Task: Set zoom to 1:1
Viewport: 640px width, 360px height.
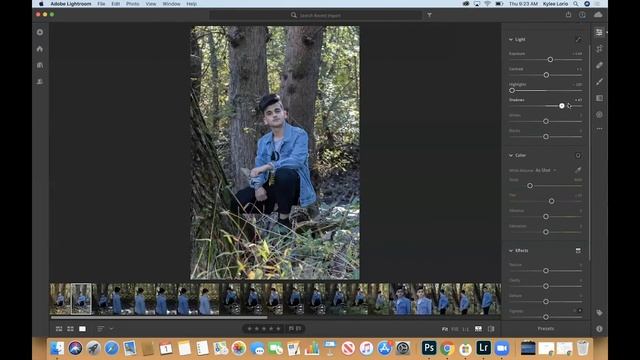Action: (x=465, y=329)
